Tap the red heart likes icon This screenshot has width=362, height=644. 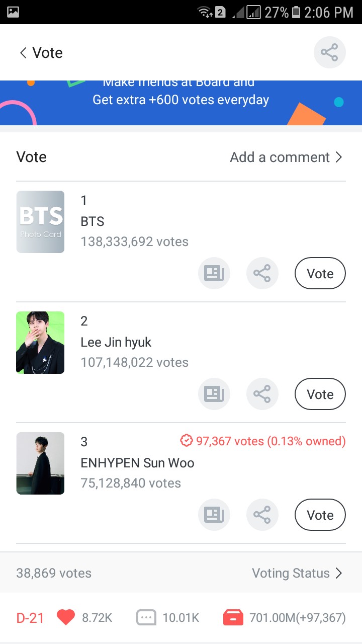66,617
